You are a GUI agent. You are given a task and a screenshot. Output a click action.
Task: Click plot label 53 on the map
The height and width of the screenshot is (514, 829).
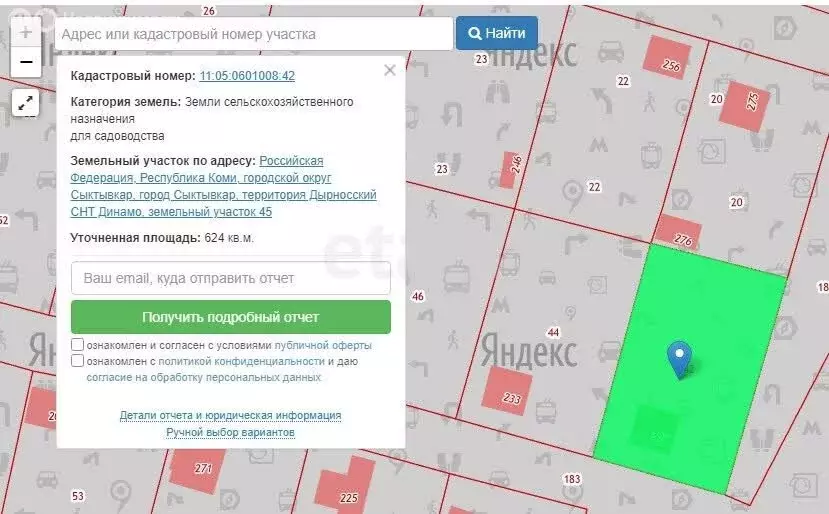coord(78,496)
